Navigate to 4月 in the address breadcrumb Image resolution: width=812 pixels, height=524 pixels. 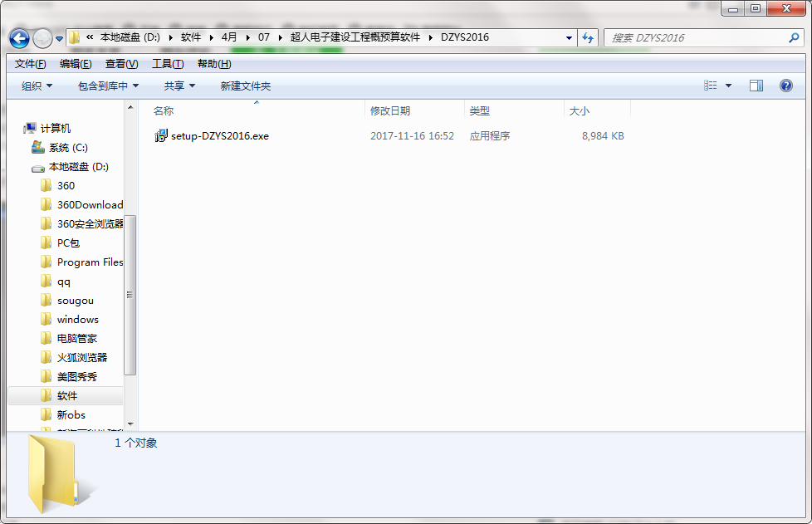[229, 37]
